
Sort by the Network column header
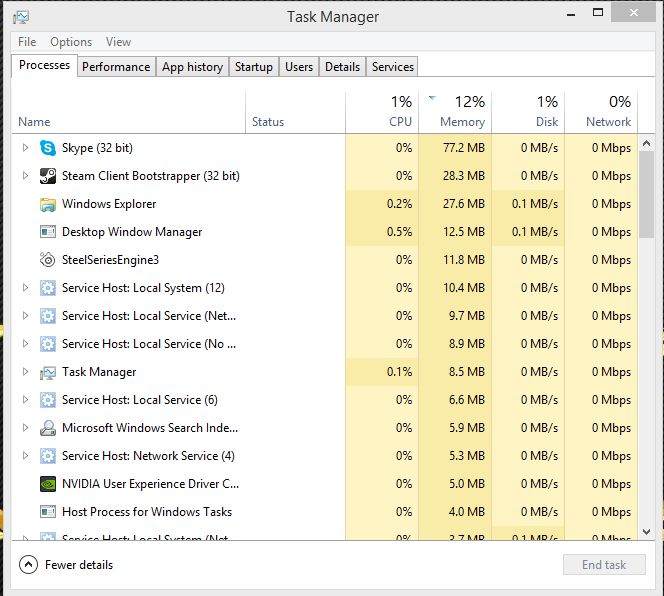coord(601,112)
